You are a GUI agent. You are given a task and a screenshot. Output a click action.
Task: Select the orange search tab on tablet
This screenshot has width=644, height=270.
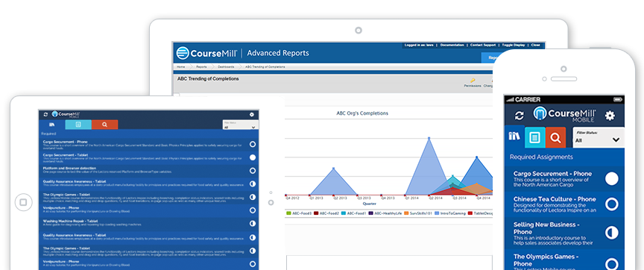[105, 125]
